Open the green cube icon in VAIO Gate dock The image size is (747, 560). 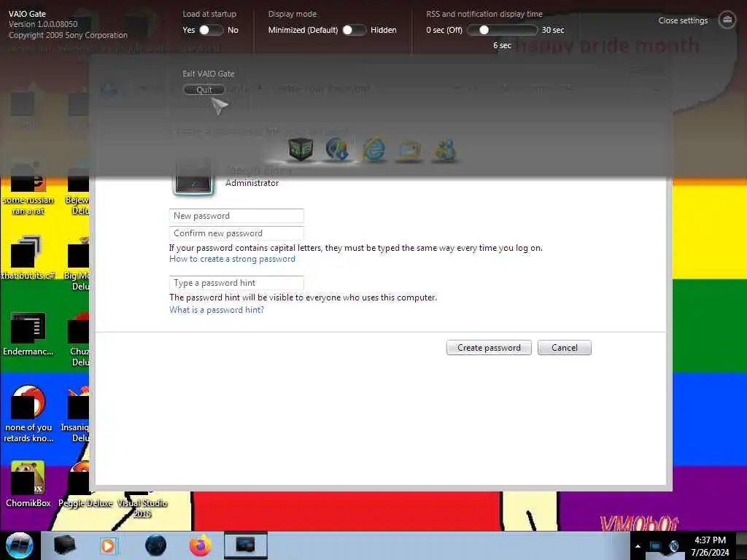point(301,149)
